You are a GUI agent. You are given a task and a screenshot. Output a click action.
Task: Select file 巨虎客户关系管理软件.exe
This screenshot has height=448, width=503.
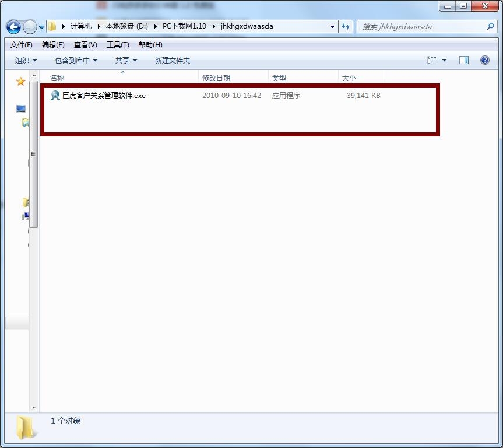point(104,96)
